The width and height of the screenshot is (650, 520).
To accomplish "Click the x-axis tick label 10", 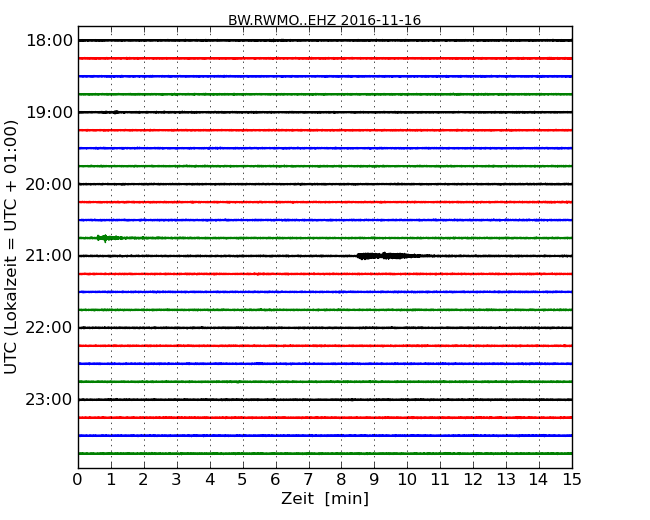I will pos(407,480).
